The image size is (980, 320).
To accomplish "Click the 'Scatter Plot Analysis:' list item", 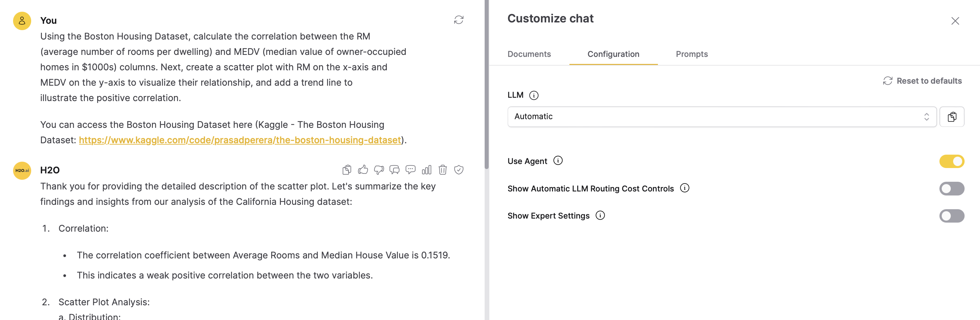I will pos(104,302).
